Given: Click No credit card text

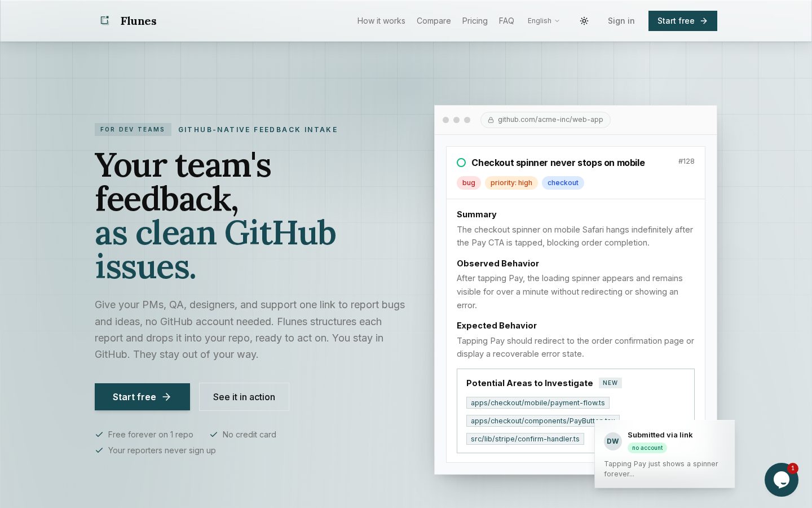Looking at the screenshot, I should coord(249,435).
